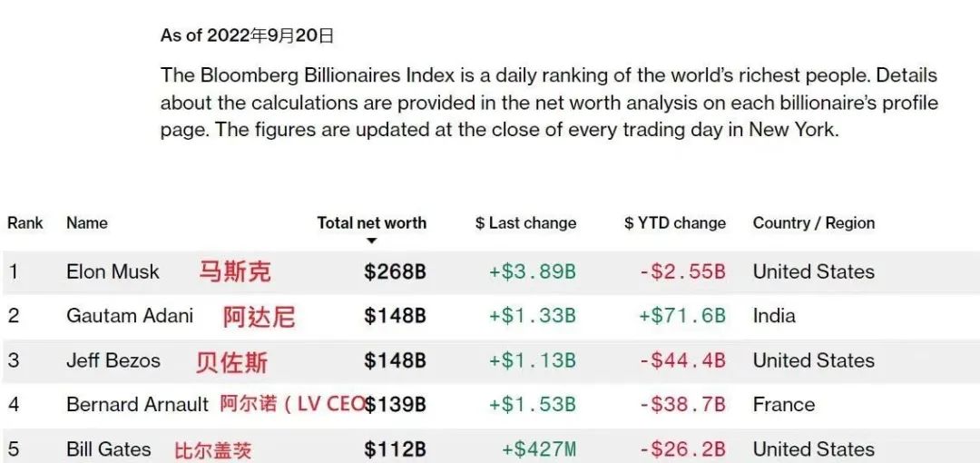Open Bill Gates's profile link

(109, 449)
